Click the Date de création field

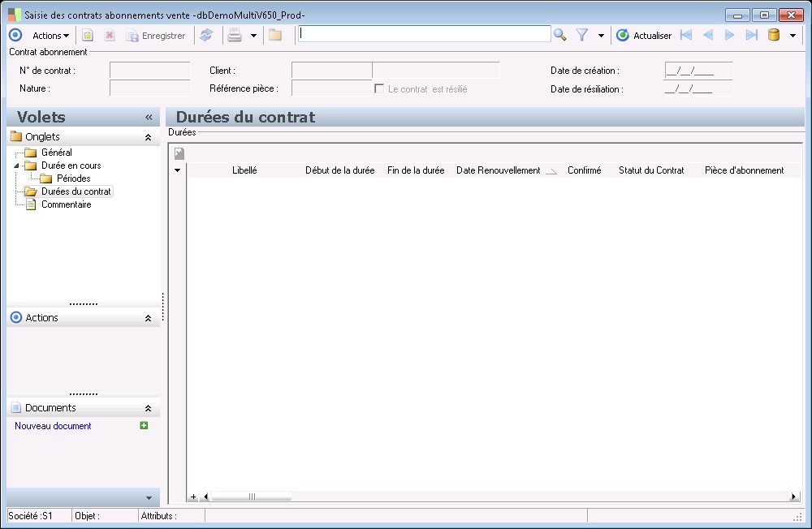tap(698, 71)
